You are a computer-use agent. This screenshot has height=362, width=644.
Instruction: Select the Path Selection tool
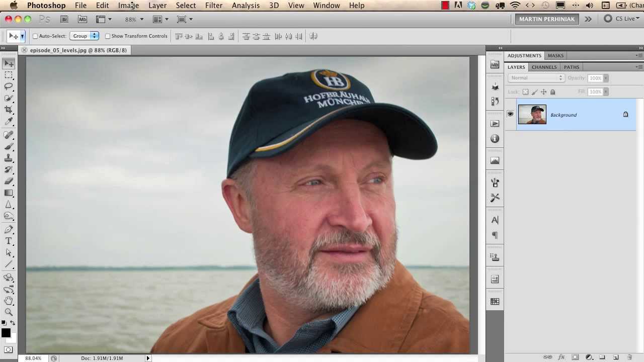pos(9,252)
